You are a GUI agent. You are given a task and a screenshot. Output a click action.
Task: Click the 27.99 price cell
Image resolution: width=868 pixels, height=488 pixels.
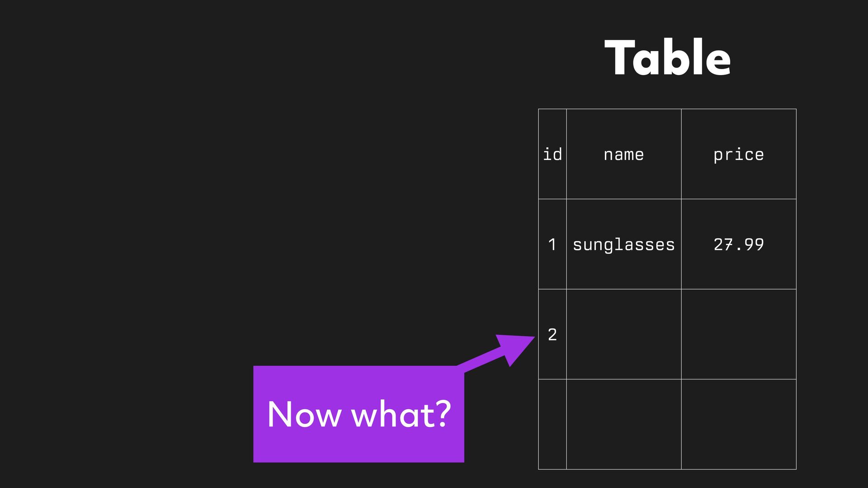pos(738,244)
